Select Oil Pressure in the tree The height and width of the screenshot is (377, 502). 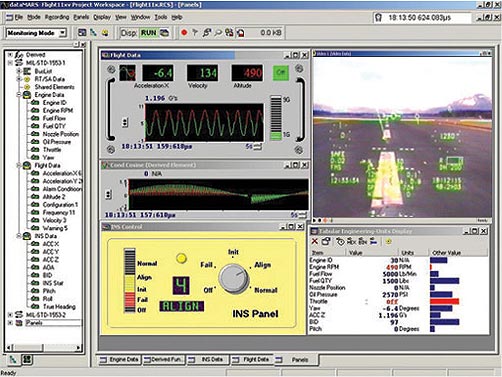[57, 142]
